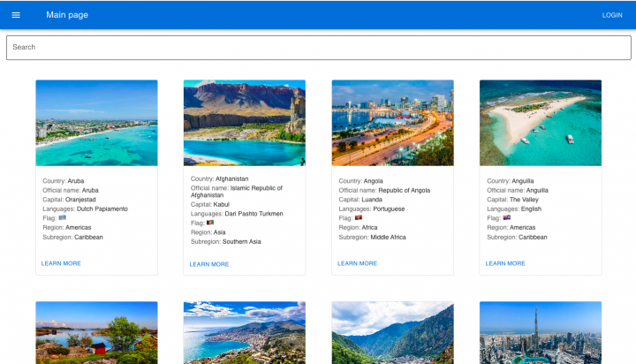Viewport: 636px width, 364px height.
Task: Click region Asia in Afghanistan card
Action: tap(219, 232)
